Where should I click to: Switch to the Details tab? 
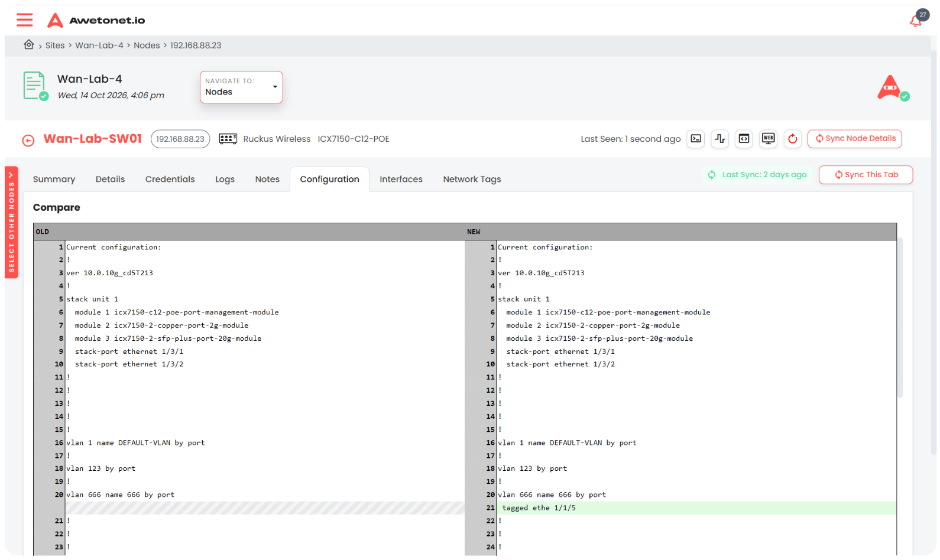coord(110,180)
